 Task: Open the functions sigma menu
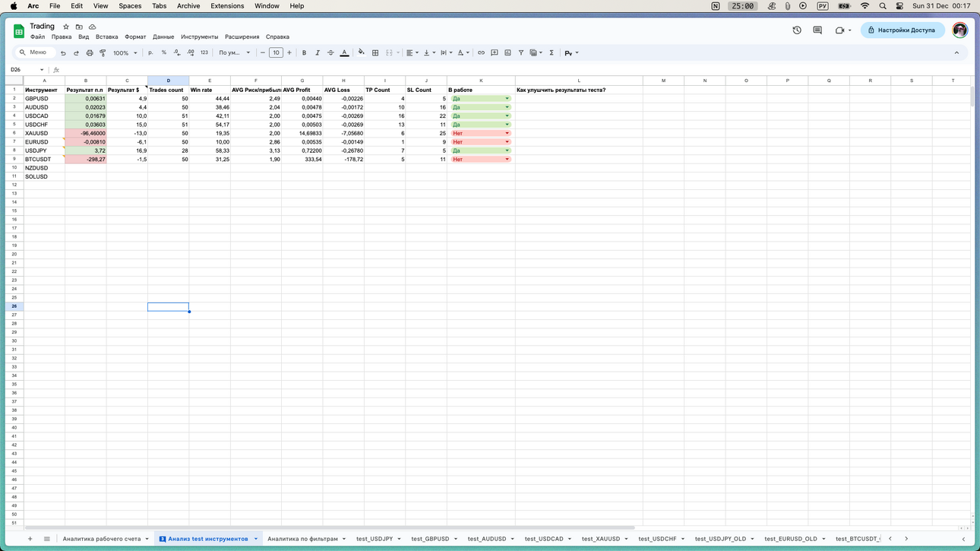coord(552,53)
